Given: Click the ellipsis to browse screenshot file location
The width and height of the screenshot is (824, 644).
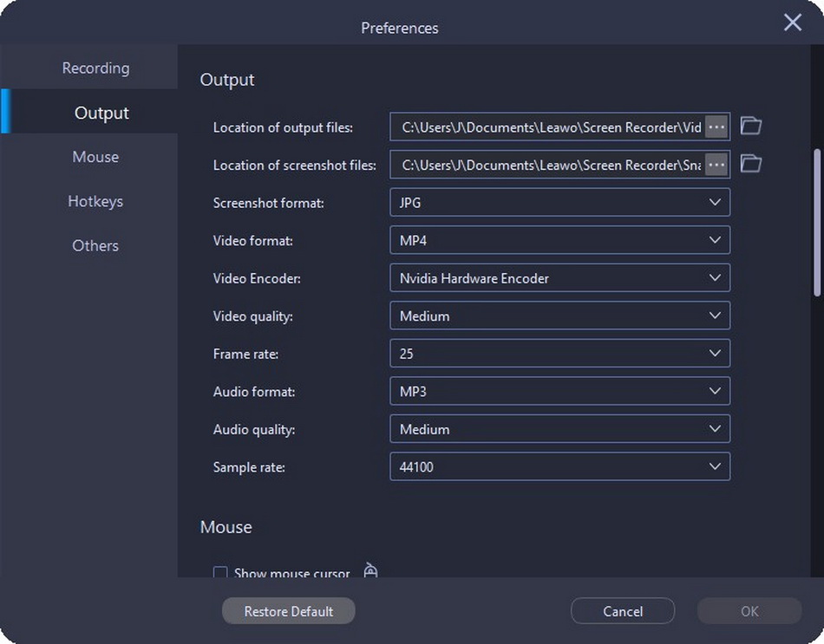Looking at the screenshot, I should tap(716, 164).
